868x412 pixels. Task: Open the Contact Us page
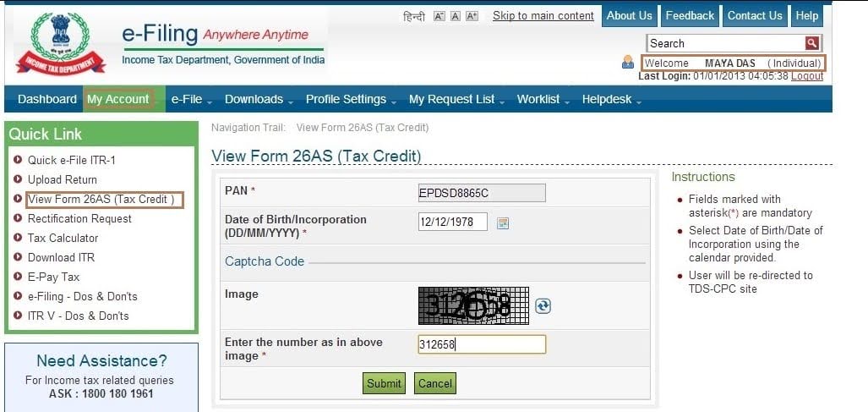[755, 15]
